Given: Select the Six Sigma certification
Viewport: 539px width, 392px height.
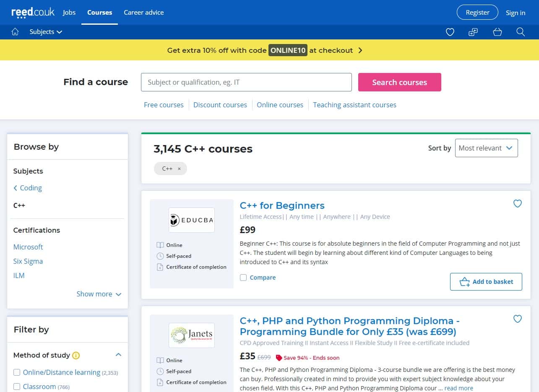Looking at the screenshot, I should [x=28, y=261].
